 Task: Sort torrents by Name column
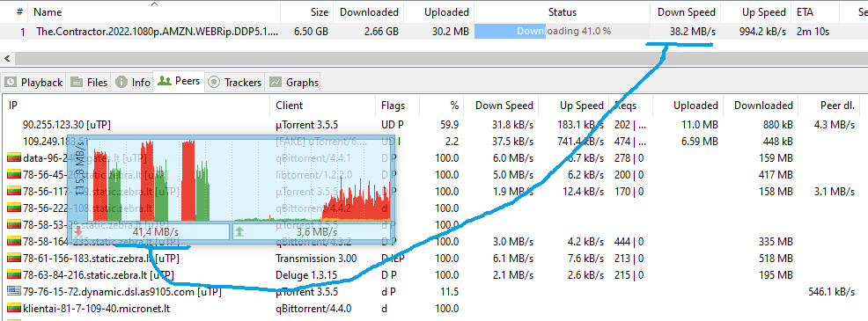(x=154, y=11)
